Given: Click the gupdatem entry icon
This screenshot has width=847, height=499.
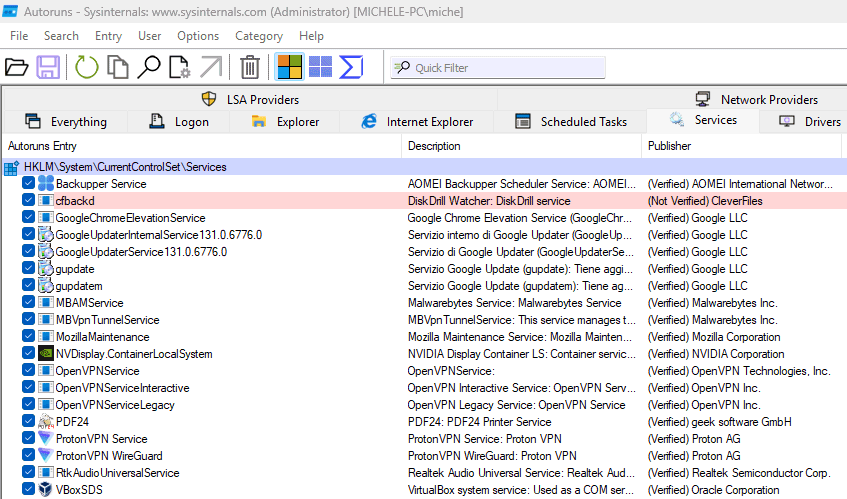Looking at the screenshot, I should click(46, 286).
